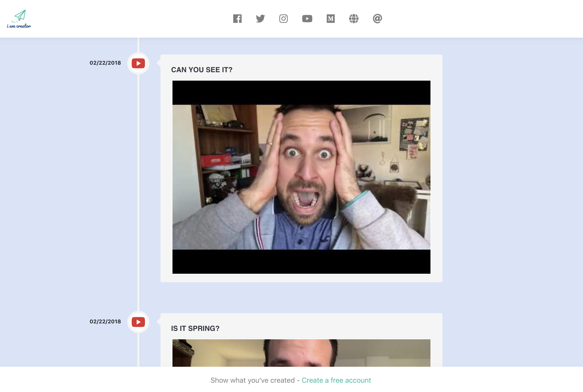Open the Is It Spring video thumbnail
Image resolution: width=583 pixels, height=392 pixels.
coord(301,353)
